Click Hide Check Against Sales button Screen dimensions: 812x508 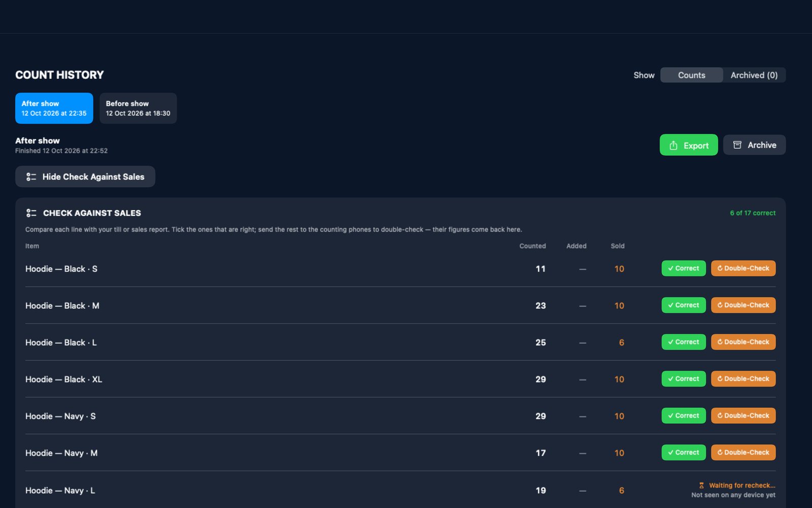pyautogui.click(x=85, y=177)
